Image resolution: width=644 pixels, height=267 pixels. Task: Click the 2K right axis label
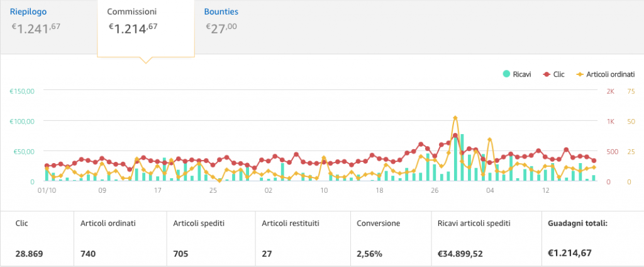610,91
